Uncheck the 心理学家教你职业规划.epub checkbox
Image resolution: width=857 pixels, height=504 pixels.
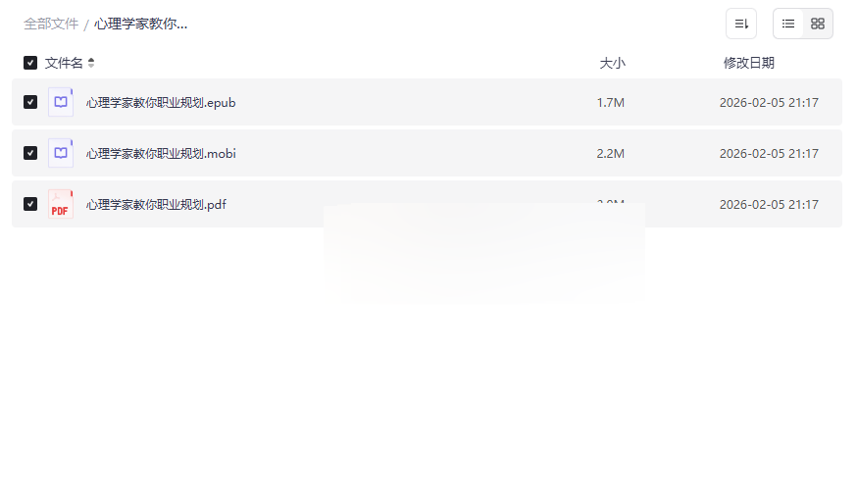coord(30,102)
